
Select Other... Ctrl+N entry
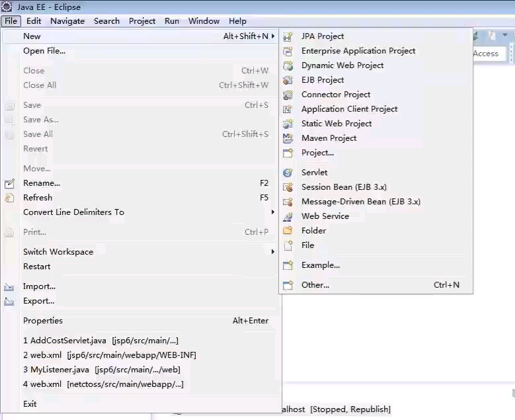click(376, 285)
